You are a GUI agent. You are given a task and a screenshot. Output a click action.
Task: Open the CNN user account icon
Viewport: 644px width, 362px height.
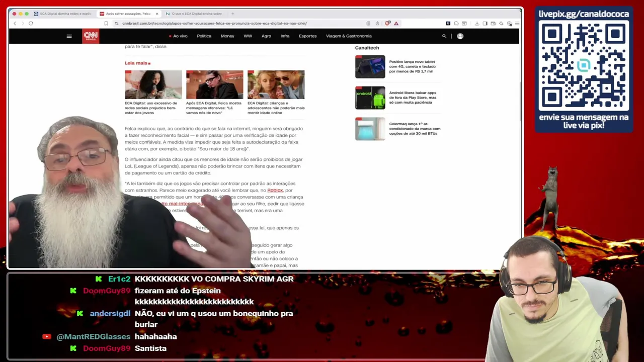click(x=460, y=36)
